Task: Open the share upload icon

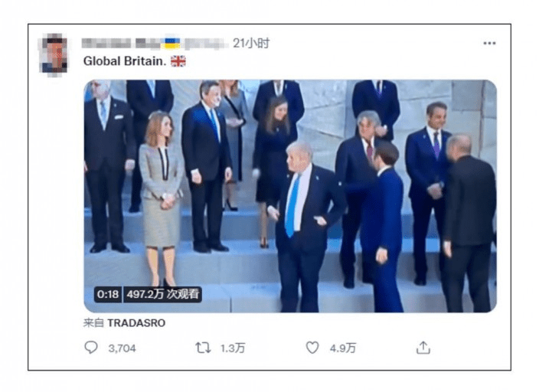Action: [x=423, y=348]
